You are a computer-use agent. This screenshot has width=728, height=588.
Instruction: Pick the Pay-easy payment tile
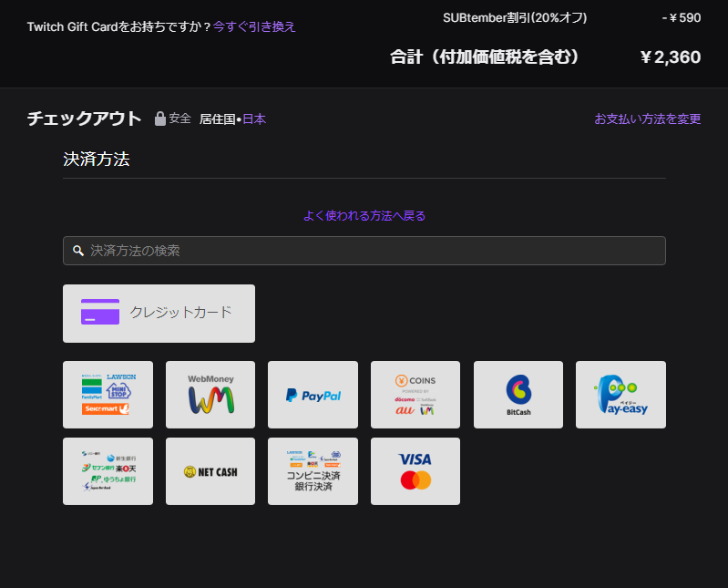coord(620,395)
